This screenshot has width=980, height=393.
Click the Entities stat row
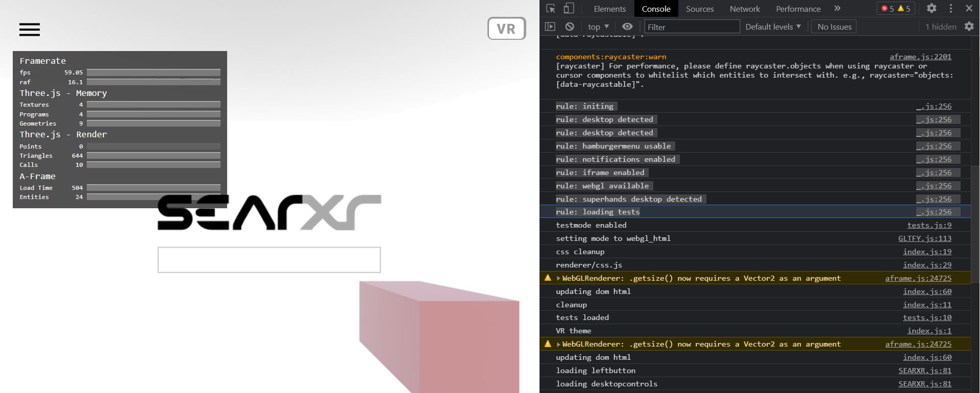[120, 197]
